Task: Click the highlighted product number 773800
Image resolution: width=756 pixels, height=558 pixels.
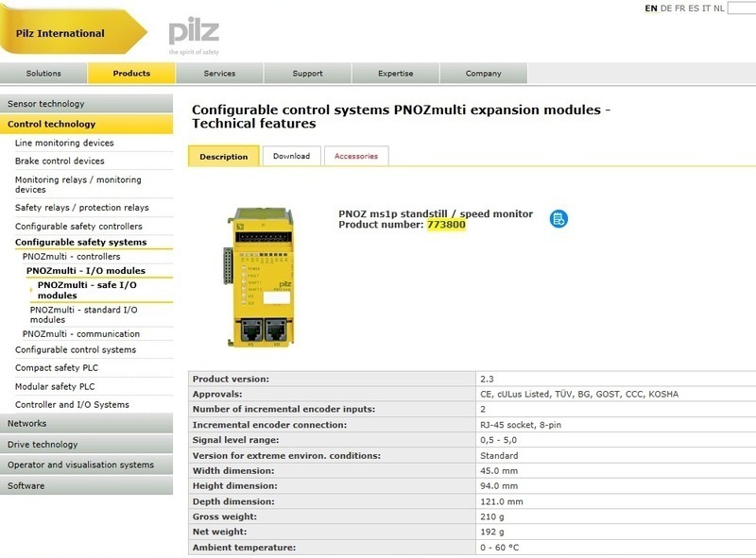Action: [x=446, y=225]
